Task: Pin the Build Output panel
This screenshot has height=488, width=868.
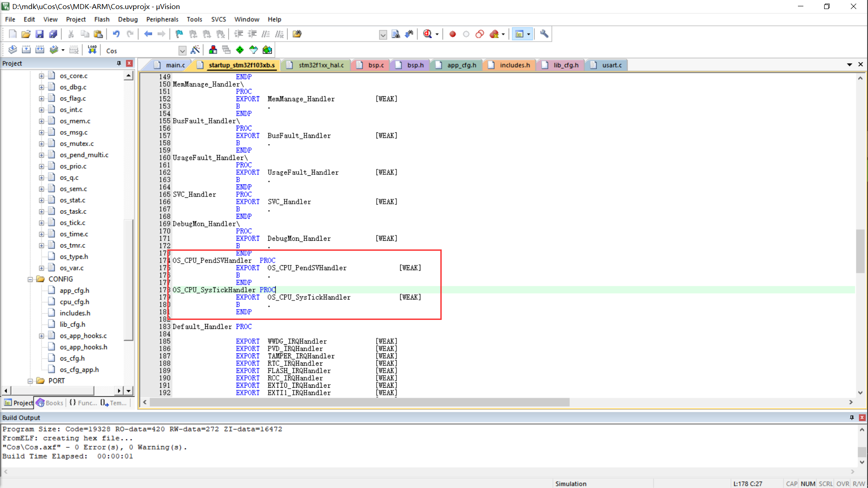Action: (x=852, y=418)
